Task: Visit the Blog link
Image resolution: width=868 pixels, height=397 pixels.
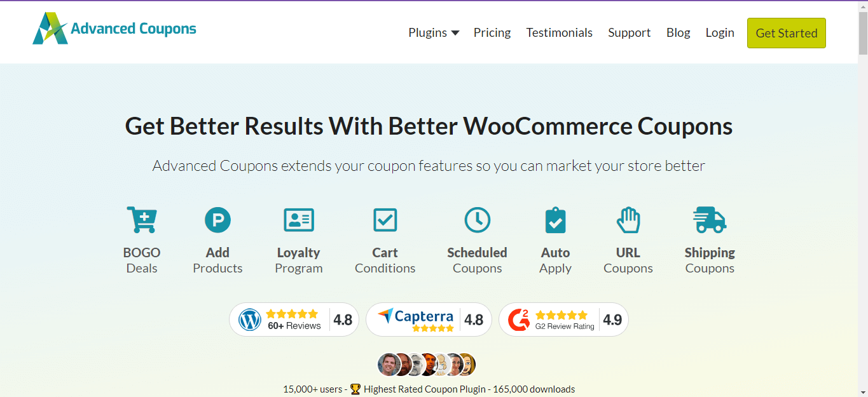Action: [678, 33]
